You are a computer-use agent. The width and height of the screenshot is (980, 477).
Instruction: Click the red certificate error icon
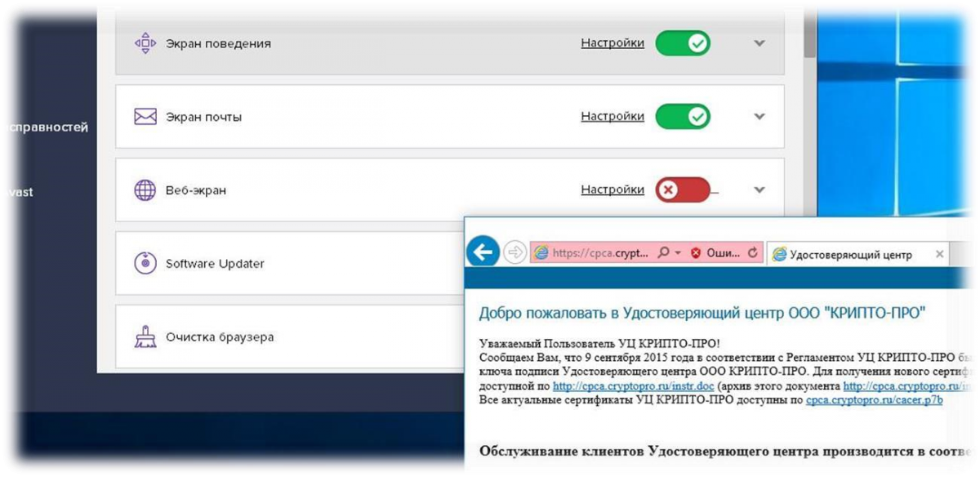coord(696,253)
